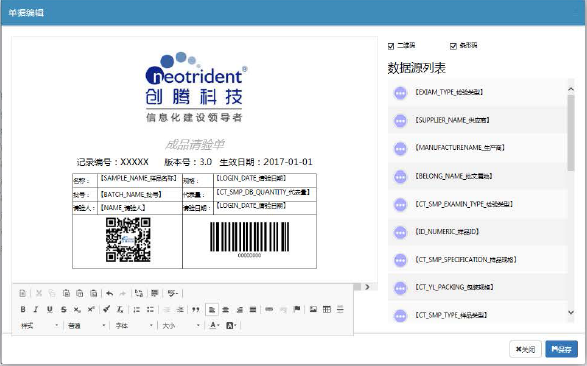587x366 pixels.
Task: Click the 关闭 close button
Action: 525,349
